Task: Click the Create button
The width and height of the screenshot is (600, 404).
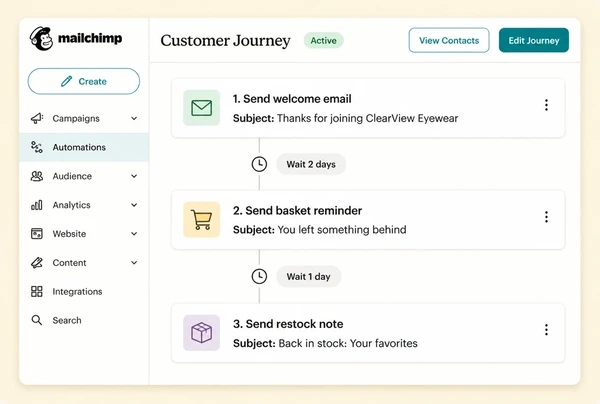Action: 84,81
